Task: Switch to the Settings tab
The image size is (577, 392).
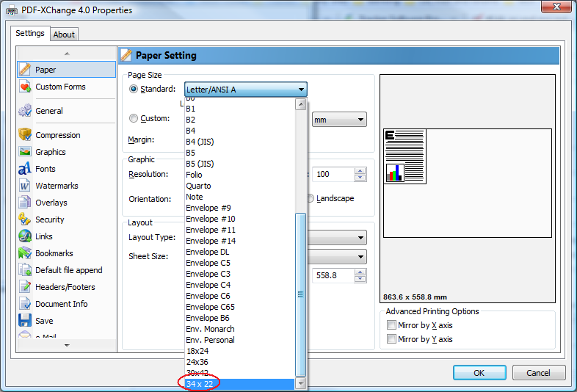Action: pos(30,33)
